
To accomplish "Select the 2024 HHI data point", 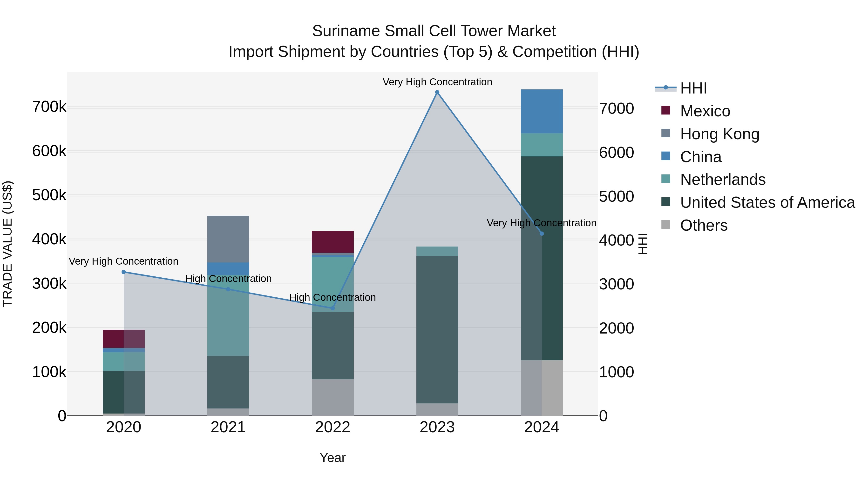I will pos(542,233).
